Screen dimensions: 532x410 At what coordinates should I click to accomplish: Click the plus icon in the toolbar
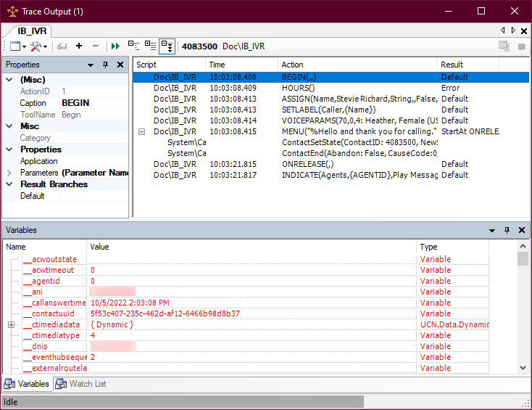click(79, 46)
